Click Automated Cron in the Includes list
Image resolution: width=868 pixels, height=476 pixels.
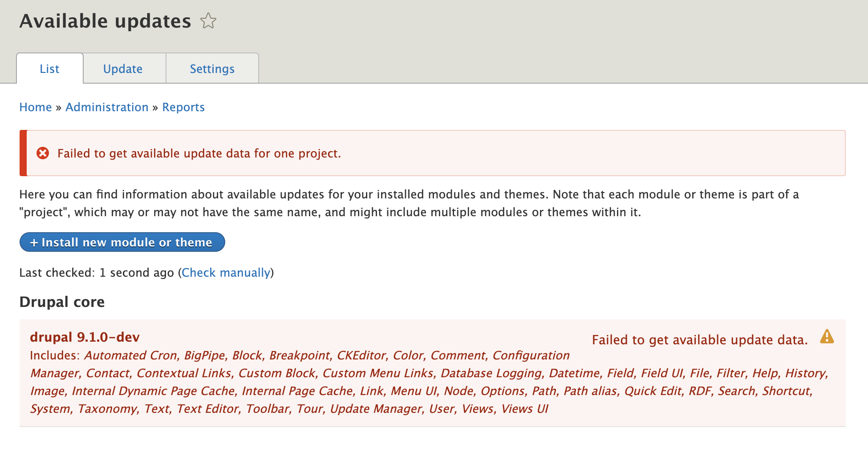click(130, 355)
